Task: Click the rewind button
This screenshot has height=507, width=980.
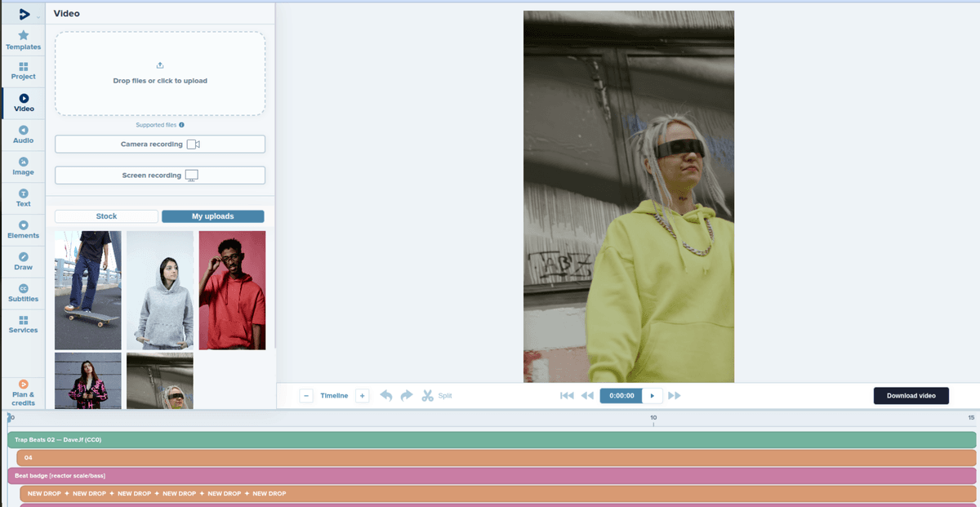Action: coord(587,395)
